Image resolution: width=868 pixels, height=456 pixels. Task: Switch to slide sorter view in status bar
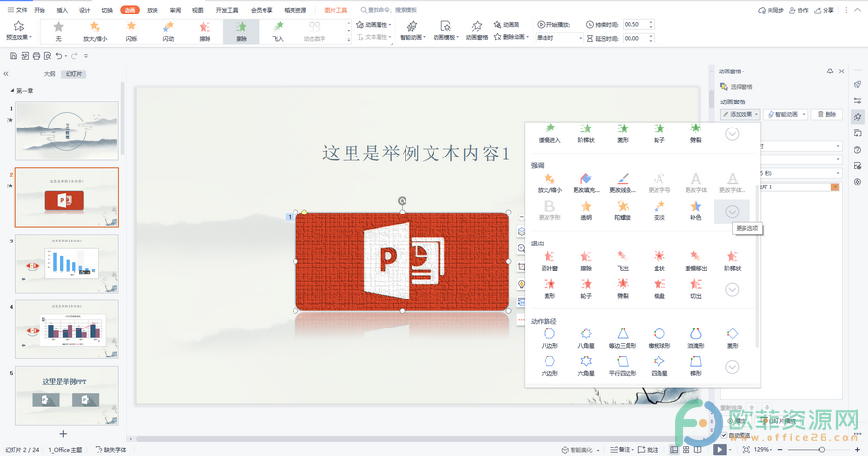click(x=686, y=450)
